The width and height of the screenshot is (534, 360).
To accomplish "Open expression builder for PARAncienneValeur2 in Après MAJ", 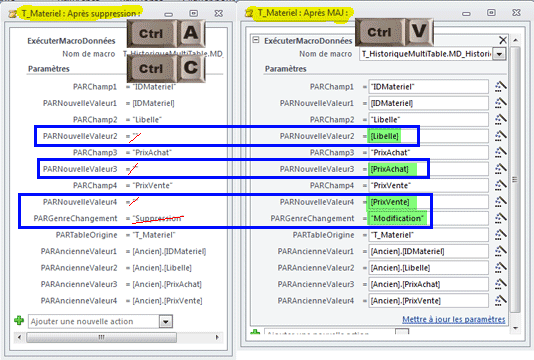I will (500, 267).
